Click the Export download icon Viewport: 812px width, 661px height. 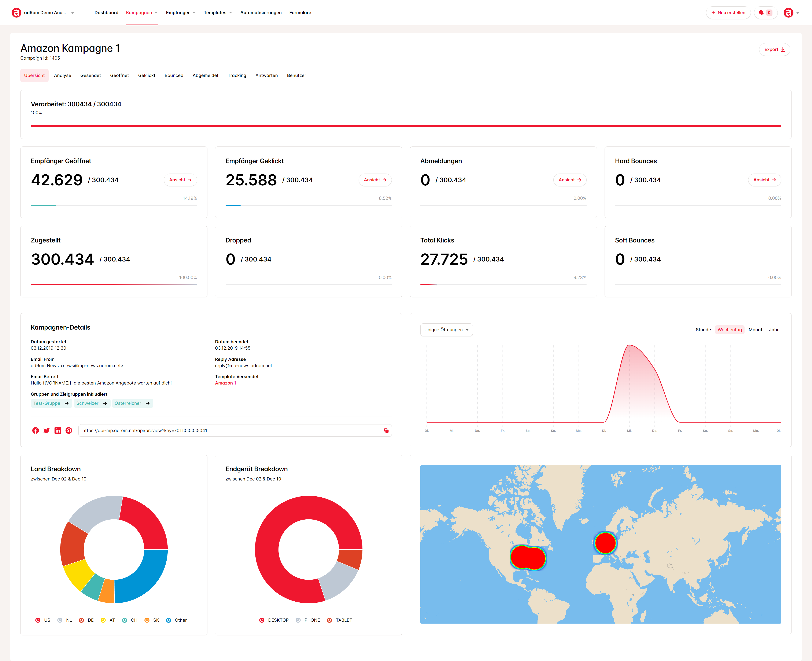click(783, 49)
